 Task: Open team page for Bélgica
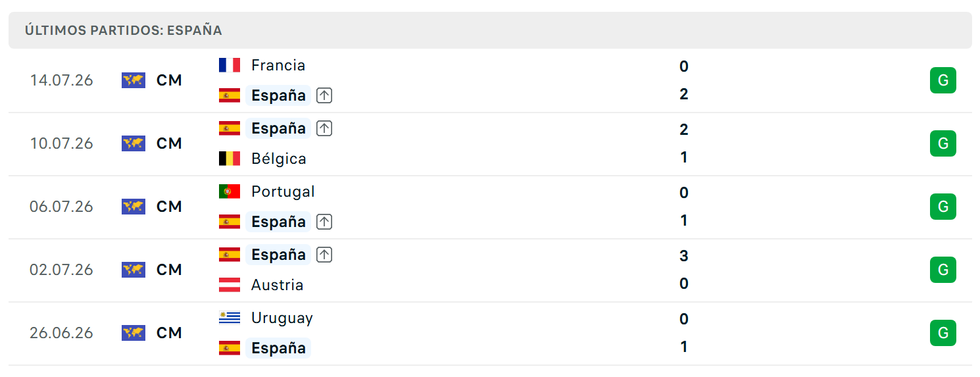tap(279, 159)
